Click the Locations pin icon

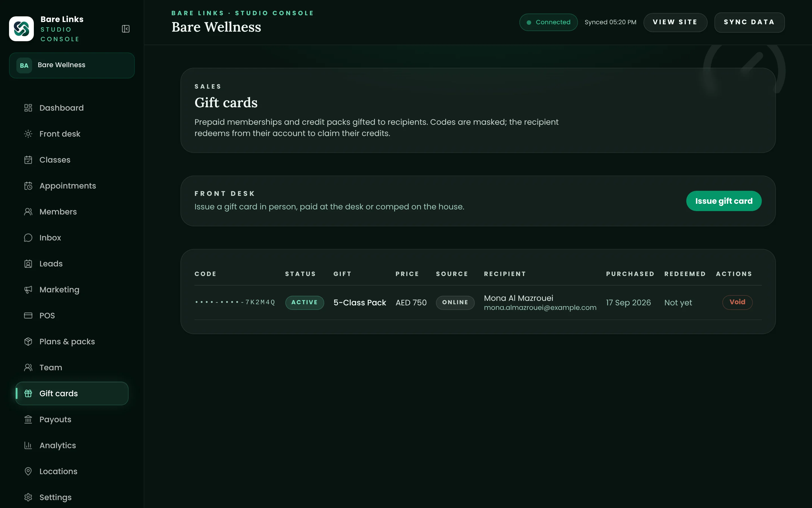[28, 471]
